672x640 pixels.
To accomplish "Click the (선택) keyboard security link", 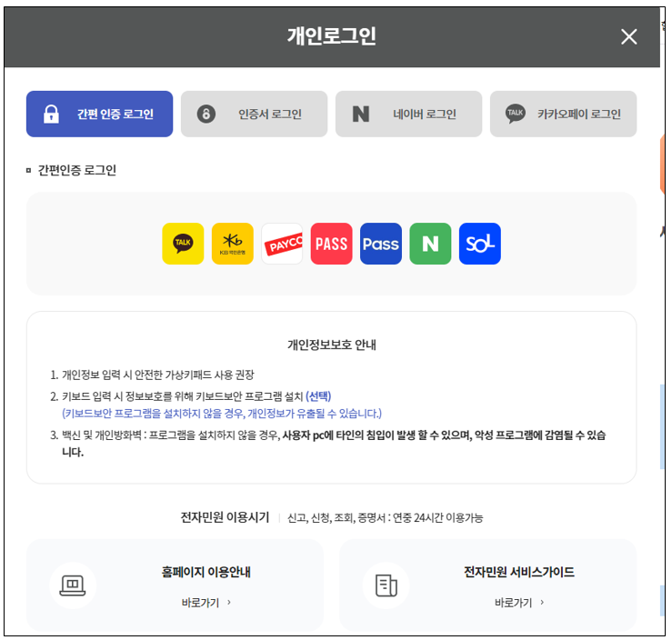I will coord(318,396).
